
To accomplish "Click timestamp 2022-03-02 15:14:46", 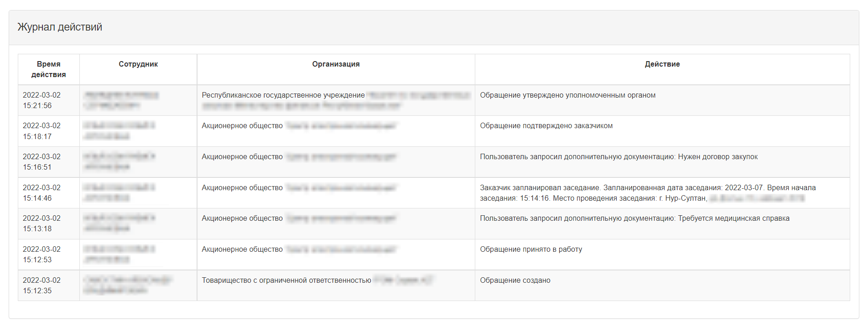I will [x=42, y=193].
